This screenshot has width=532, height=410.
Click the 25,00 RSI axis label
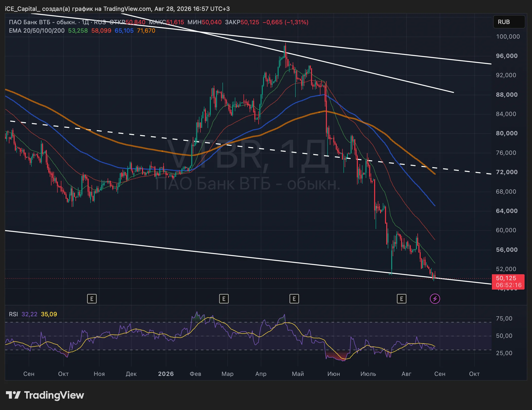(504, 353)
